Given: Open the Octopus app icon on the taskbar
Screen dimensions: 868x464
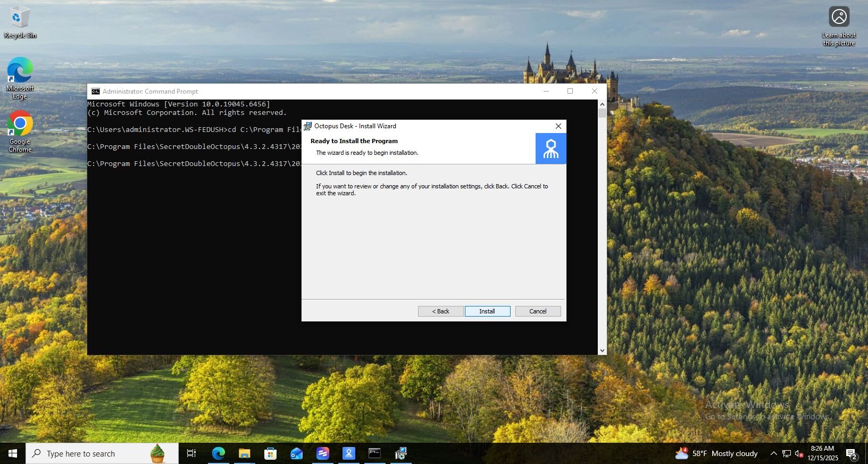Looking at the screenshot, I should pos(349,453).
